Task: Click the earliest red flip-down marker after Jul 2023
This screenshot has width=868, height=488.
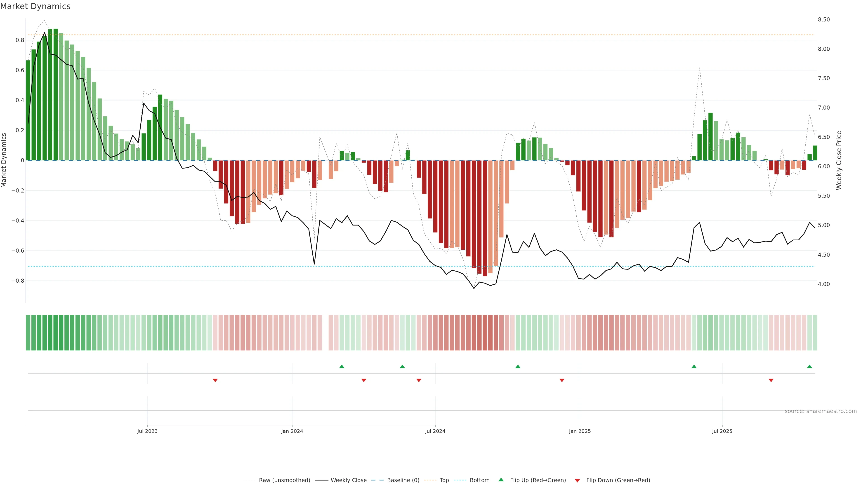Action: 215,380
